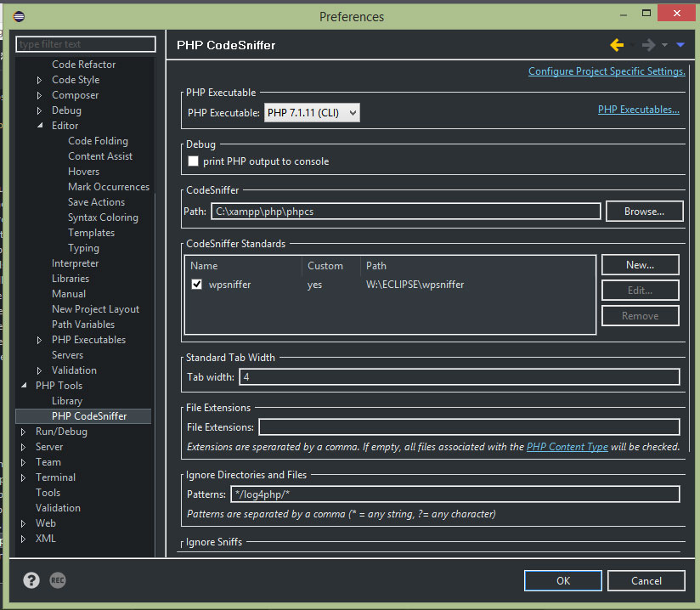Collapse the Editor tree node

pyautogui.click(x=40, y=126)
